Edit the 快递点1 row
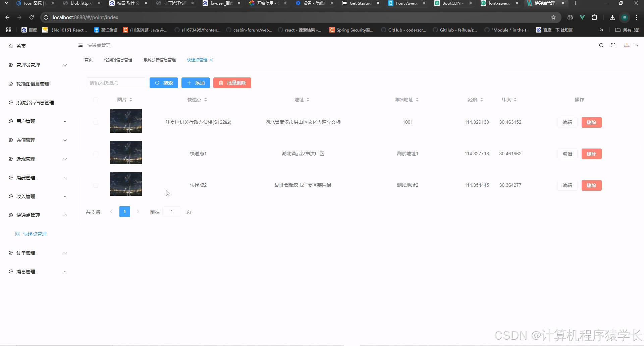The height and width of the screenshot is (346, 644). click(x=568, y=154)
